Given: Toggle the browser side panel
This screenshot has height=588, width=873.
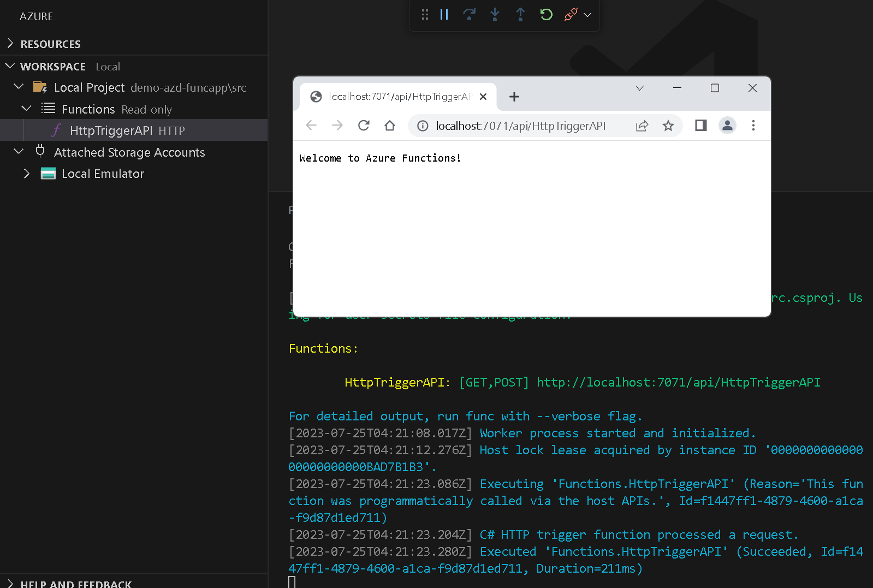Looking at the screenshot, I should click(x=701, y=126).
